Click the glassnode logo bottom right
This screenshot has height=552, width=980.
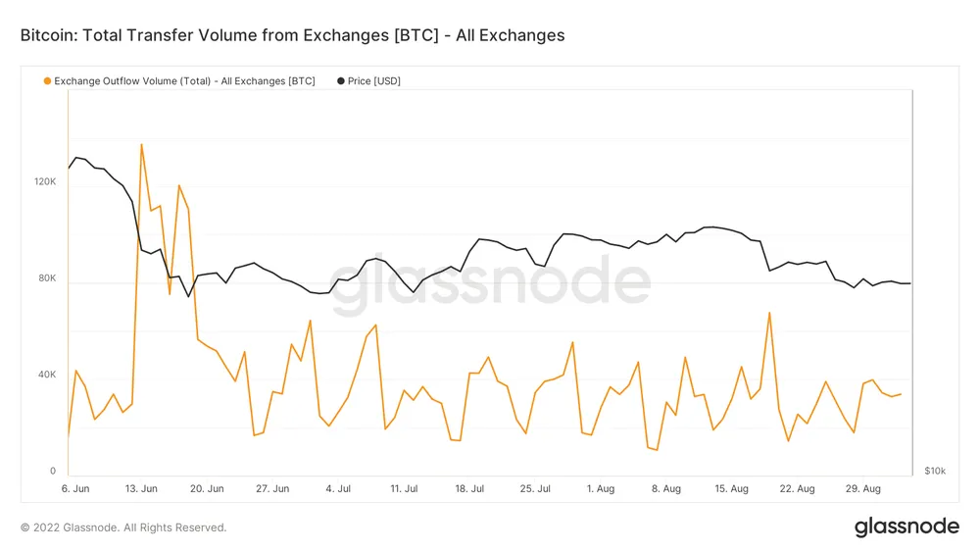click(906, 527)
